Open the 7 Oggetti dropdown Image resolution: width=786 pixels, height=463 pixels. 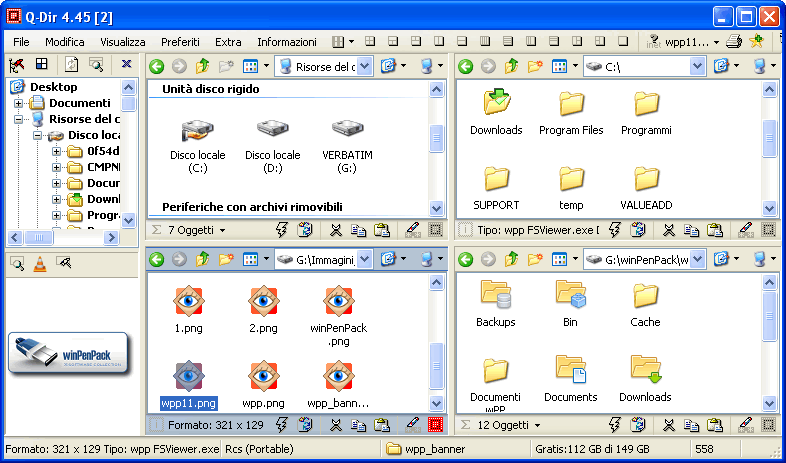tap(222, 230)
